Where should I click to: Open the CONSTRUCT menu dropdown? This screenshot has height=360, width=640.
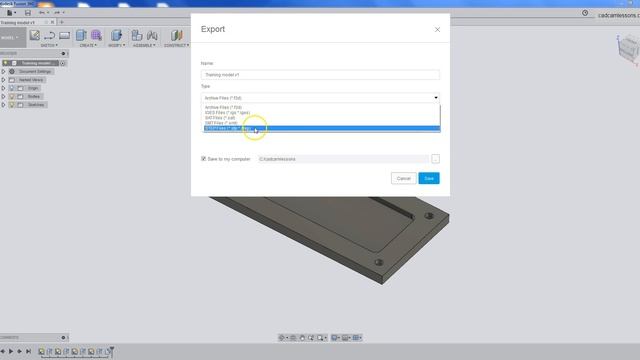pyautogui.click(x=176, y=45)
